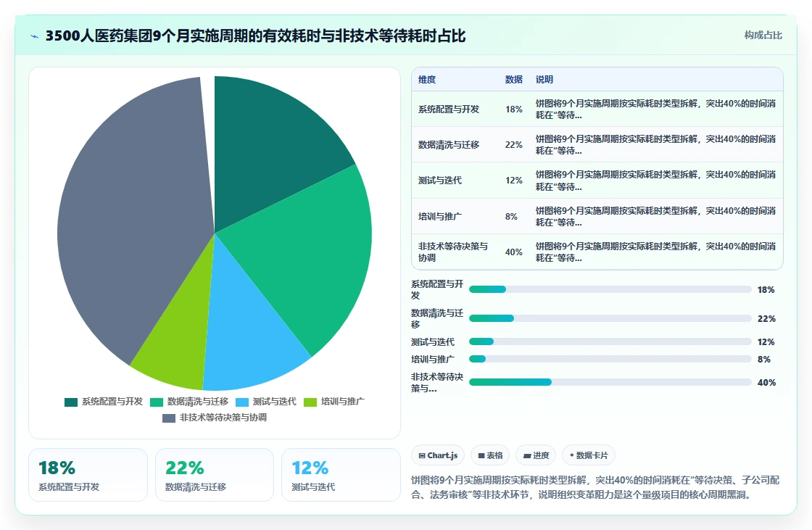Click the 数据清洗与迁移 22% progress bar
Screen dimensions: 812x530
pos(610,318)
